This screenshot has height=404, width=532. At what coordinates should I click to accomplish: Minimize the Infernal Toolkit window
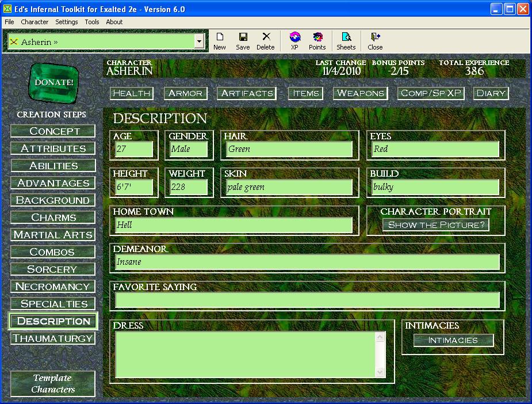click(x=496, y=9)
